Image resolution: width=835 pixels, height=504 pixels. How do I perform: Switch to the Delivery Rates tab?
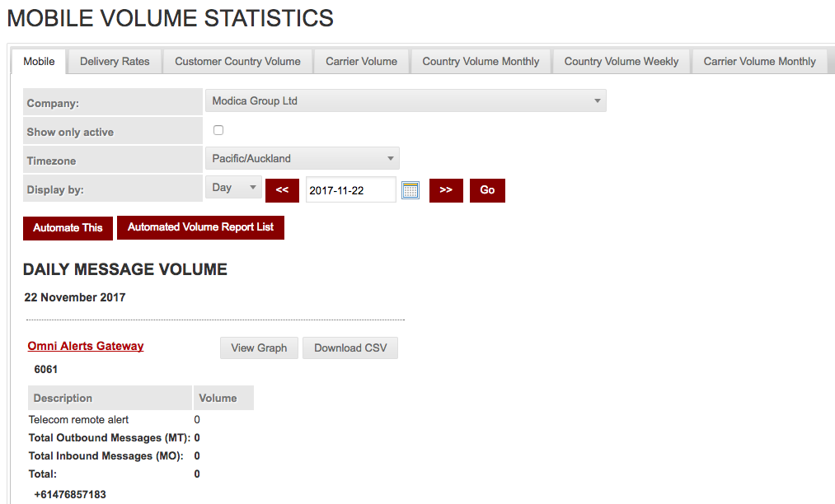(x=115, y=62)
